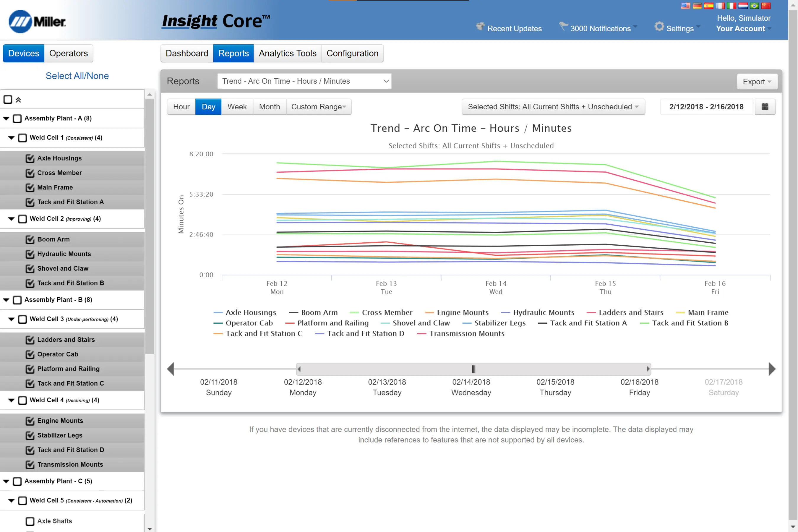Set the interval to Month

point(269,106)
